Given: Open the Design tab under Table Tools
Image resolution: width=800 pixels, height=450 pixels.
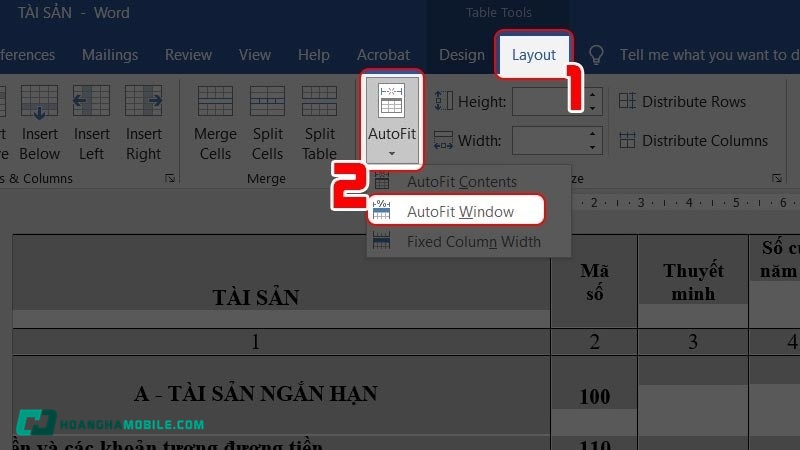Looking at the screenshot, I should [x=462, y=55].
